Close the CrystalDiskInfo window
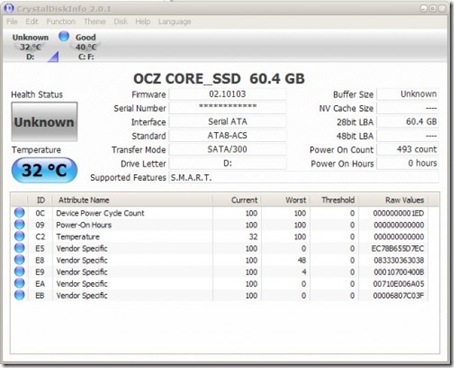The image size is (454, 368). tap(442, 9)
